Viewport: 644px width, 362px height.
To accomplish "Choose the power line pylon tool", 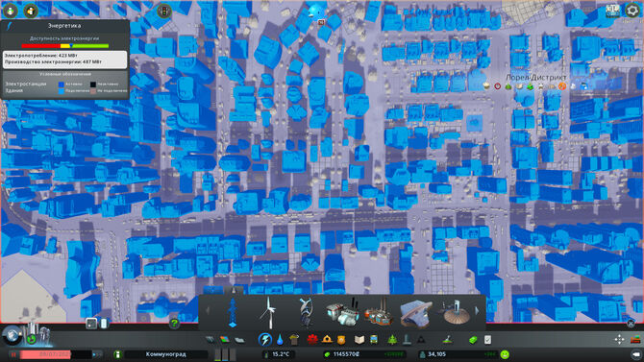I will click(233, 313).
